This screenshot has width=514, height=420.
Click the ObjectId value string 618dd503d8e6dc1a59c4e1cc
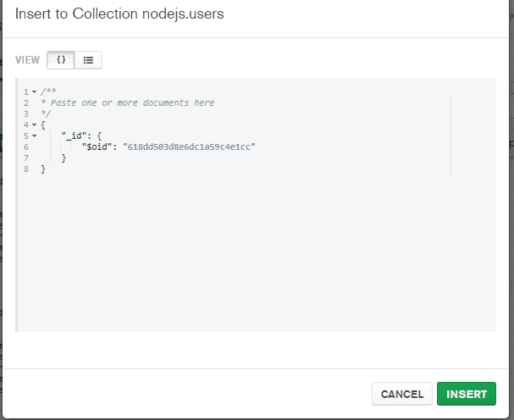point(189,147)
